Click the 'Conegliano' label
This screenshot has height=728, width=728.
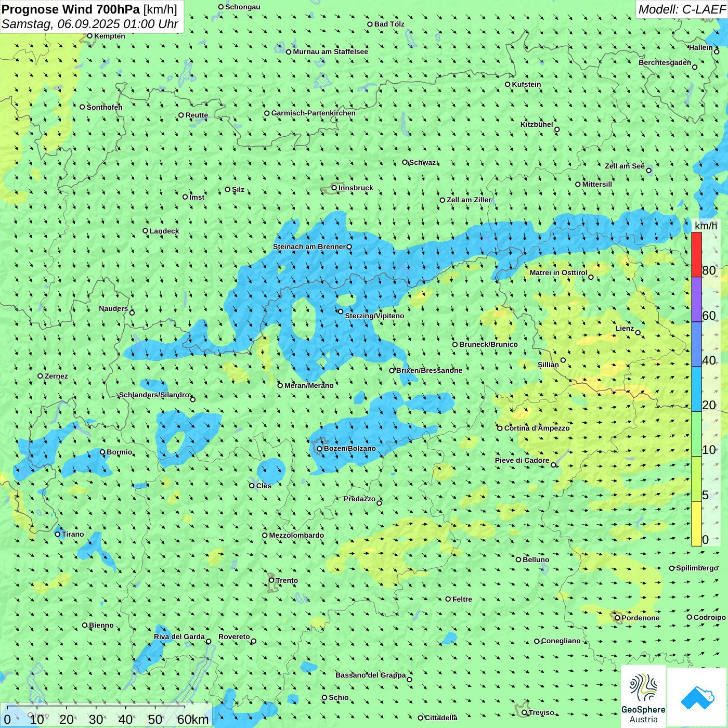(x=561, y=641)
